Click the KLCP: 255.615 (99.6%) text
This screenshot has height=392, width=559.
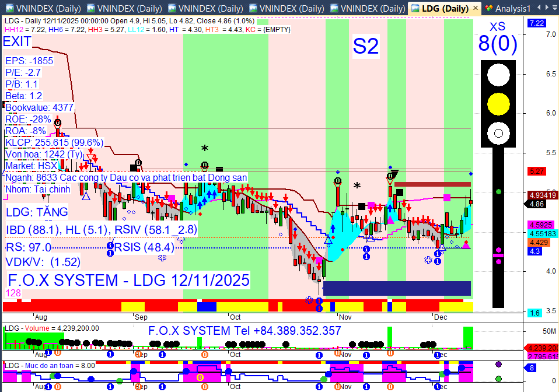(x=54, y=143)
